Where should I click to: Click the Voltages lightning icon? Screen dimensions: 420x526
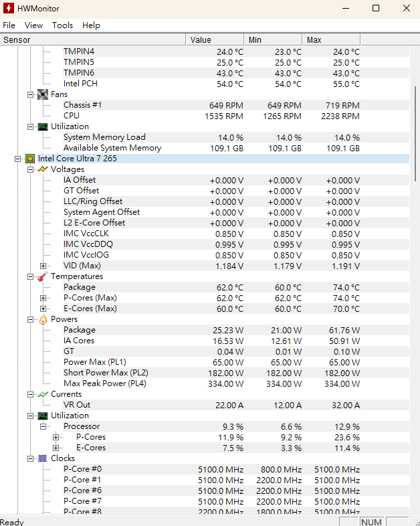(43, 169)
